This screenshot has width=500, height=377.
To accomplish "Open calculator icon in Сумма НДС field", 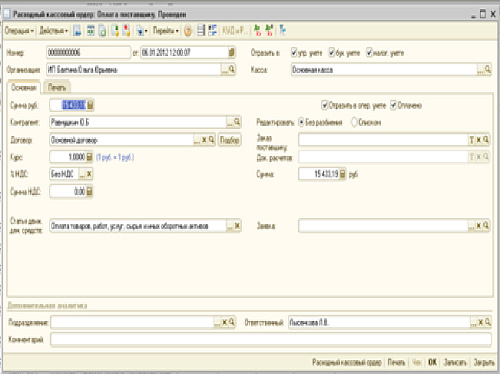I will 89,191.
